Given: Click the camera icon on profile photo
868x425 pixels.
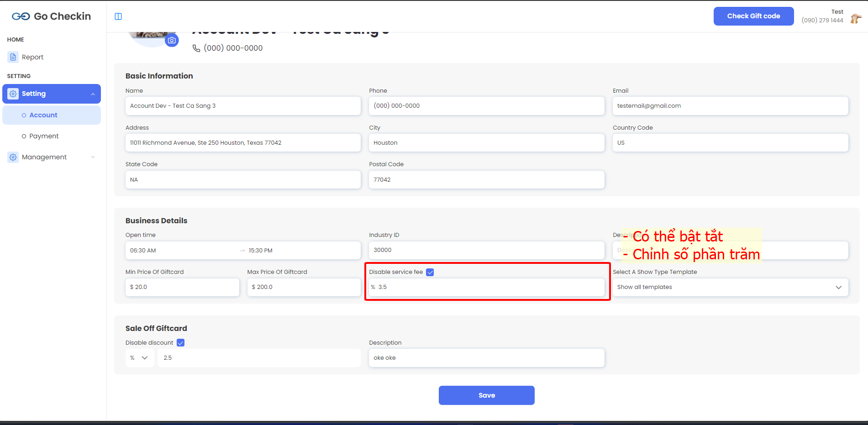Looking at the screenshot, I should click(172, 40).
